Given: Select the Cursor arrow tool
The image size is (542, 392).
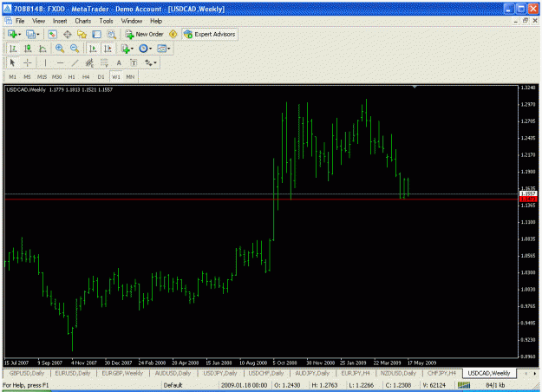Looking at the screenshot, I should [13, 63].
